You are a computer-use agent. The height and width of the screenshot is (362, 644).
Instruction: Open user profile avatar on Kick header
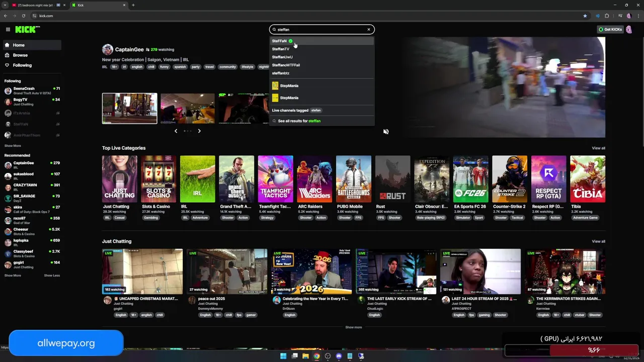click(x=628, y=30)
